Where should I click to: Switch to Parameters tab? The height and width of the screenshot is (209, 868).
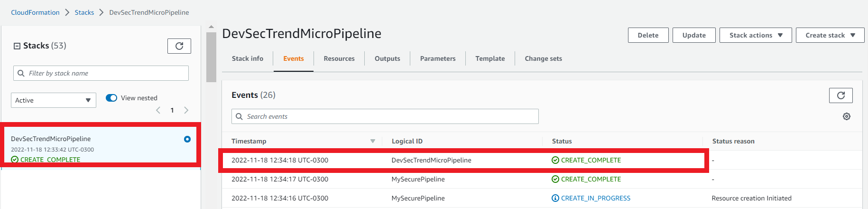(x=438, y=58)
